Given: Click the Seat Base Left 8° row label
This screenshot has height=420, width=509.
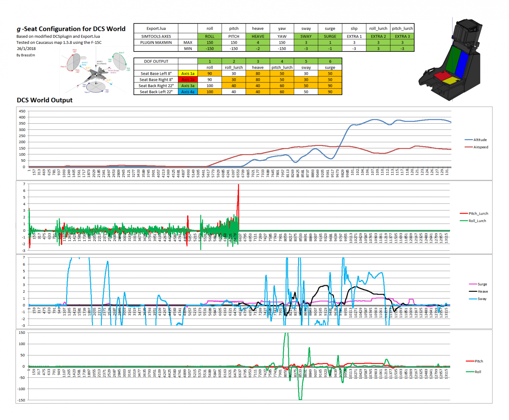Looking at the screenshot, I should coord(156,73).
